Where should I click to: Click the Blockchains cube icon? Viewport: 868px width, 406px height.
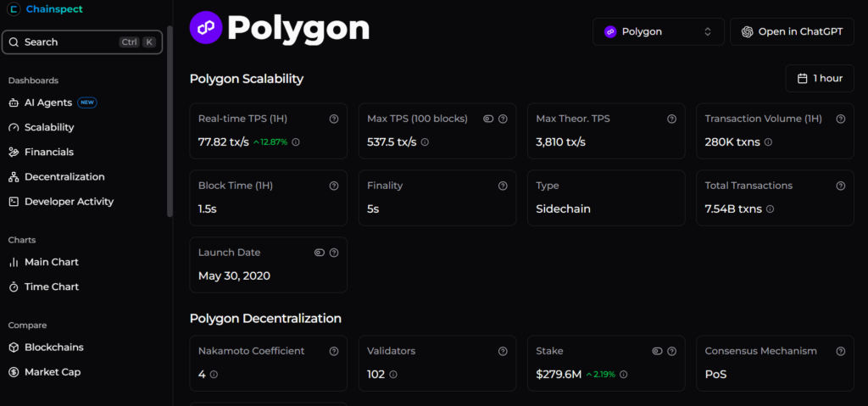point(14,348)
